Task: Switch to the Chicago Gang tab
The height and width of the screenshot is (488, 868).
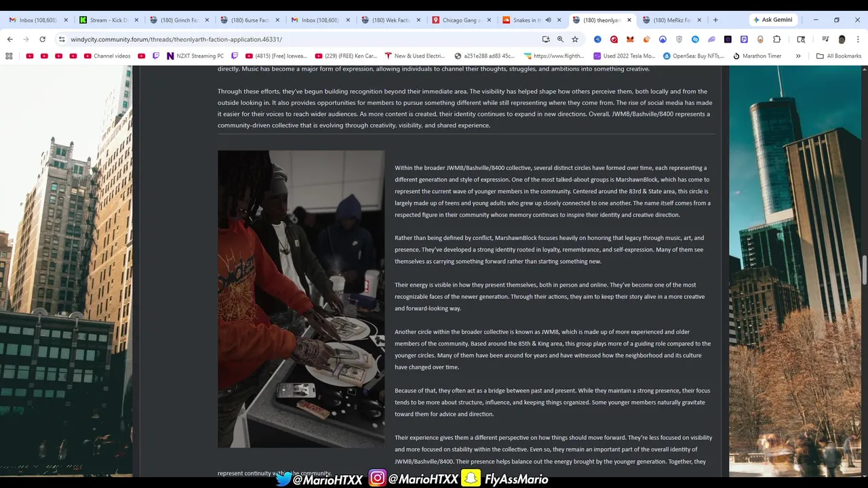Action: point(460,20)
